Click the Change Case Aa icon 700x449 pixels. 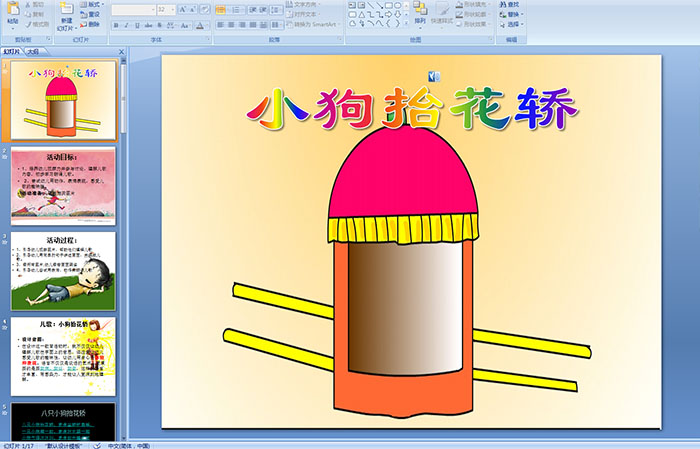(x=185, y=25)
